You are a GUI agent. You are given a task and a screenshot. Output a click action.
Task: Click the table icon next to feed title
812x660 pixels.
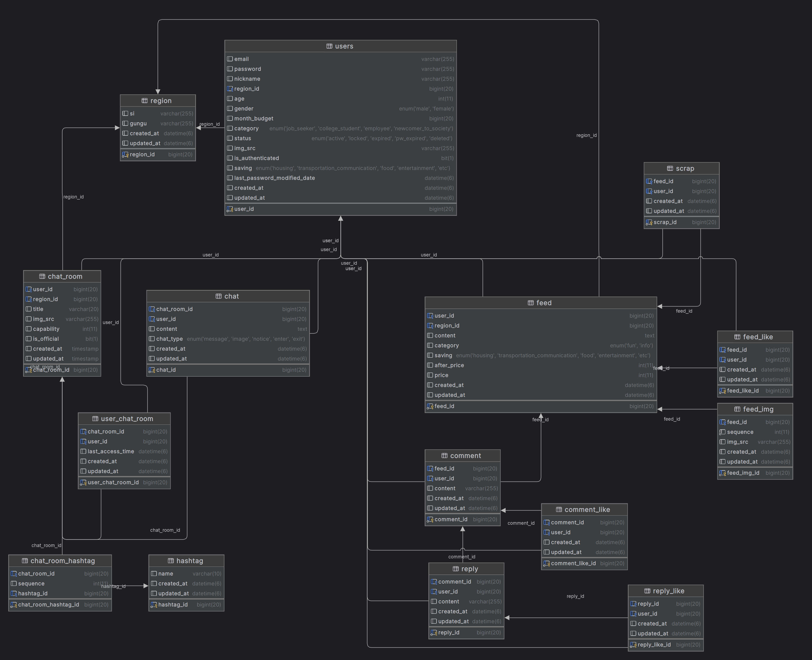[x=531, y=303]
